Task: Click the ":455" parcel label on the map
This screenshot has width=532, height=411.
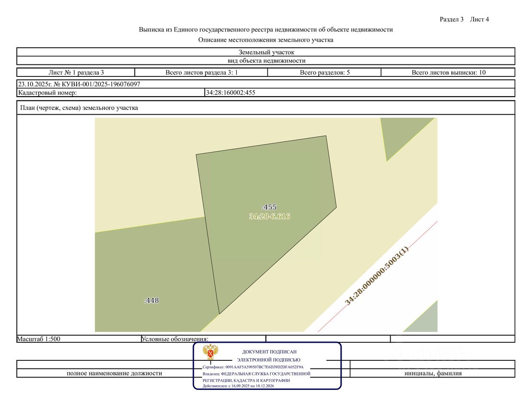Action: point(269,207)
